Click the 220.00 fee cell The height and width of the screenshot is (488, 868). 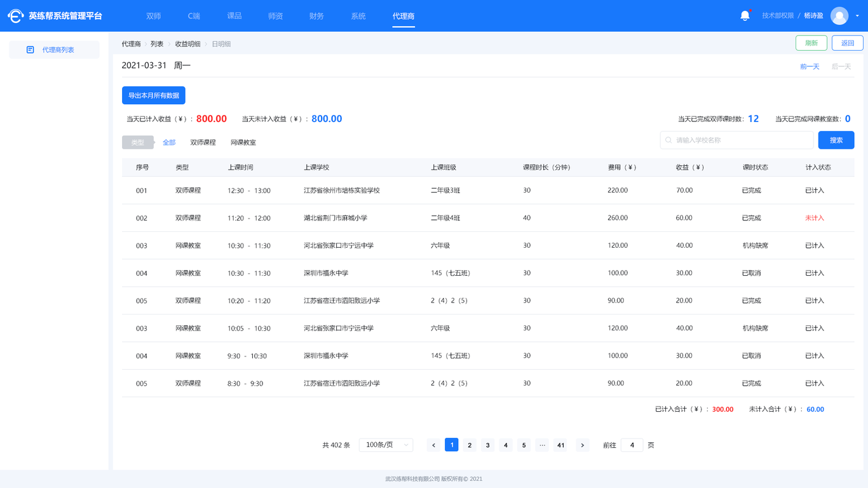(x=618, y=191)
